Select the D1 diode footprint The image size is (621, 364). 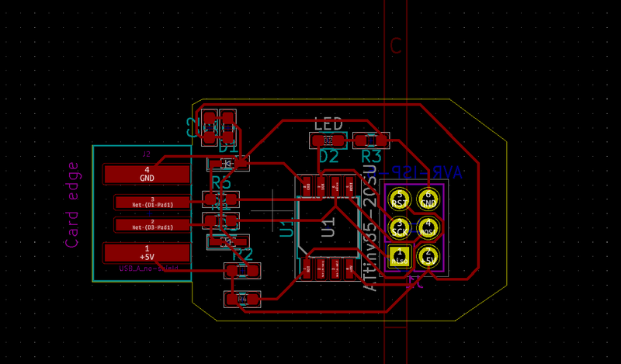pyautogui.click(x=228, y=164)
